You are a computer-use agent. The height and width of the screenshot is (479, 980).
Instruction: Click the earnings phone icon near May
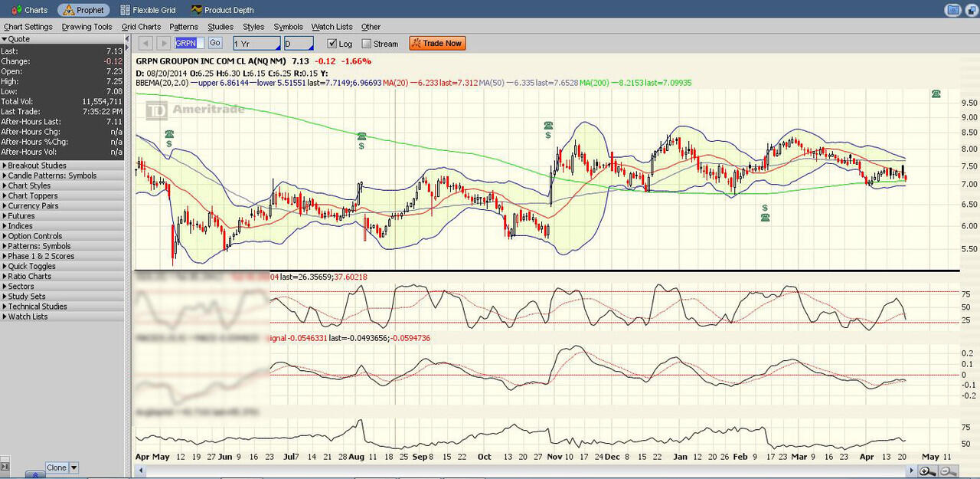pyautogui.click(x=168, y=134)
